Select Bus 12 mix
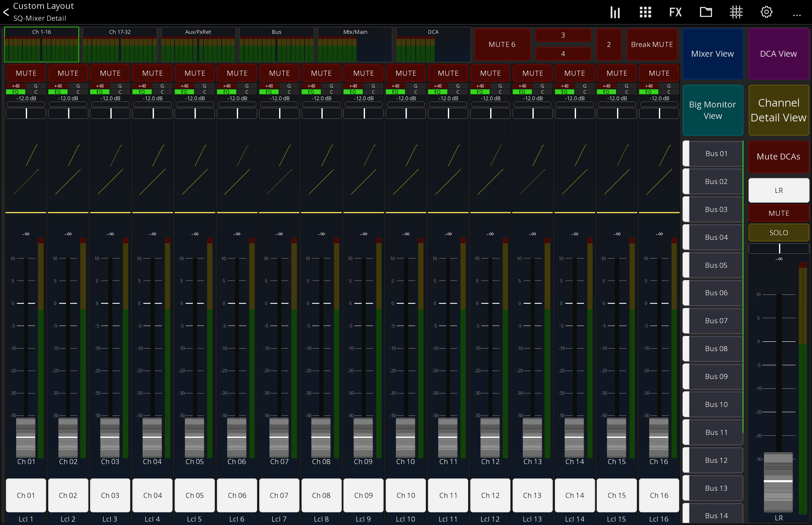Image resolution: width=812 pixels, height=525 pixels. click(713, 460)
